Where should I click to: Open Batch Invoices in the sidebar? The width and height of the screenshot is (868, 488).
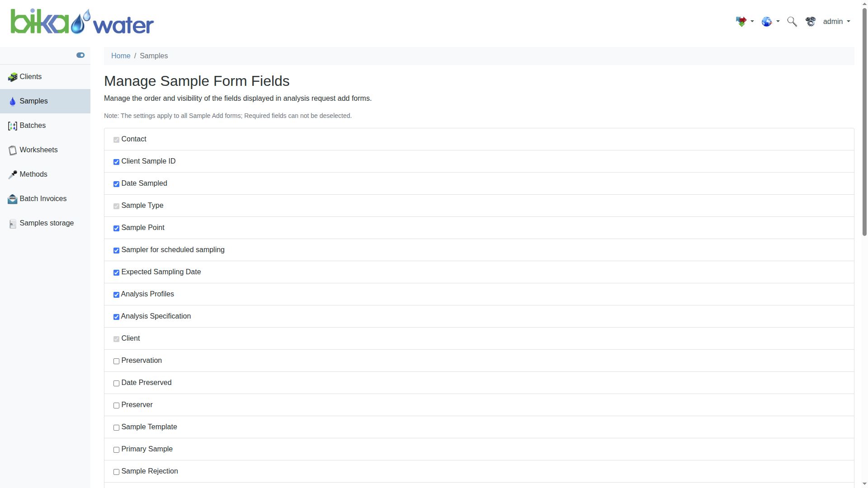pos(43,199)
